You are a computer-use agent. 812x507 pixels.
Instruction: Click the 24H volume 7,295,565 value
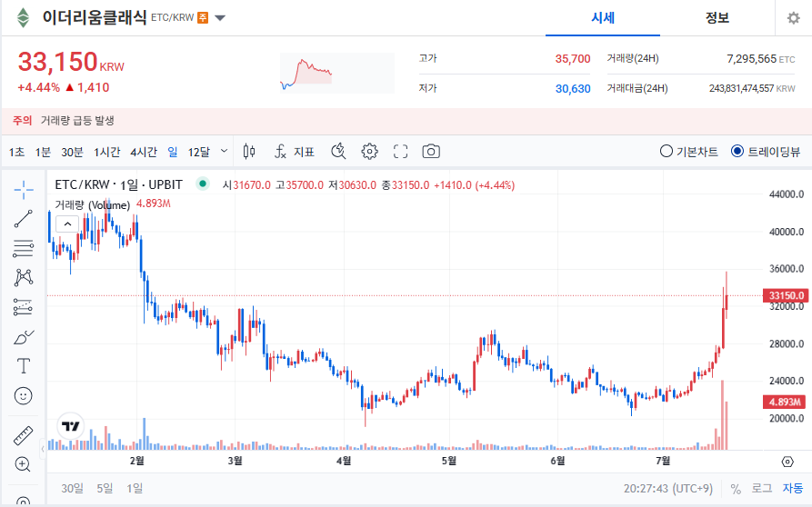[751, 59]
